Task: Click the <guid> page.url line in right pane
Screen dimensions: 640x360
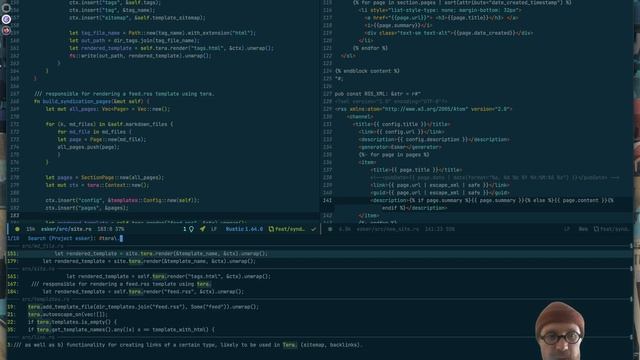Action: pyautogui.click(x=440, y=193)
